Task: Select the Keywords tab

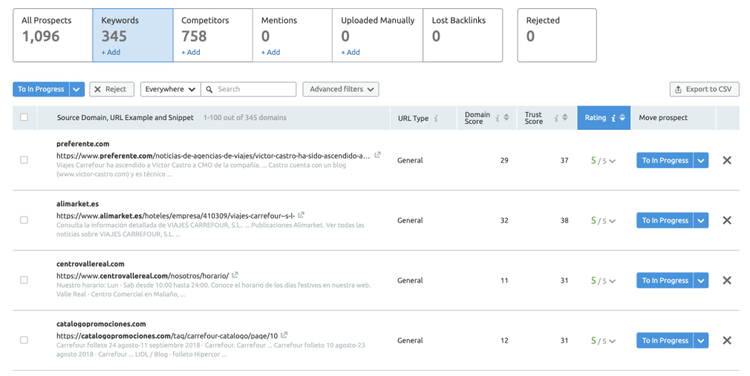Action: (132, 35)
